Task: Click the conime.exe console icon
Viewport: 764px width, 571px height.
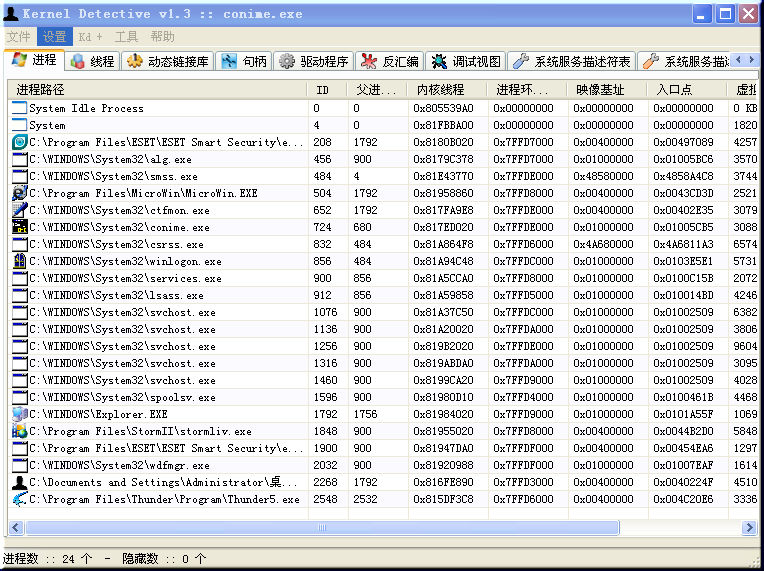Action: [19, 228]
